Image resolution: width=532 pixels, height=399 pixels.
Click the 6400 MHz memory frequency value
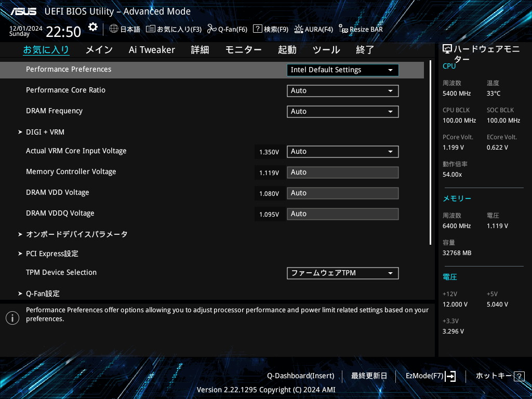tap(457, 225)
